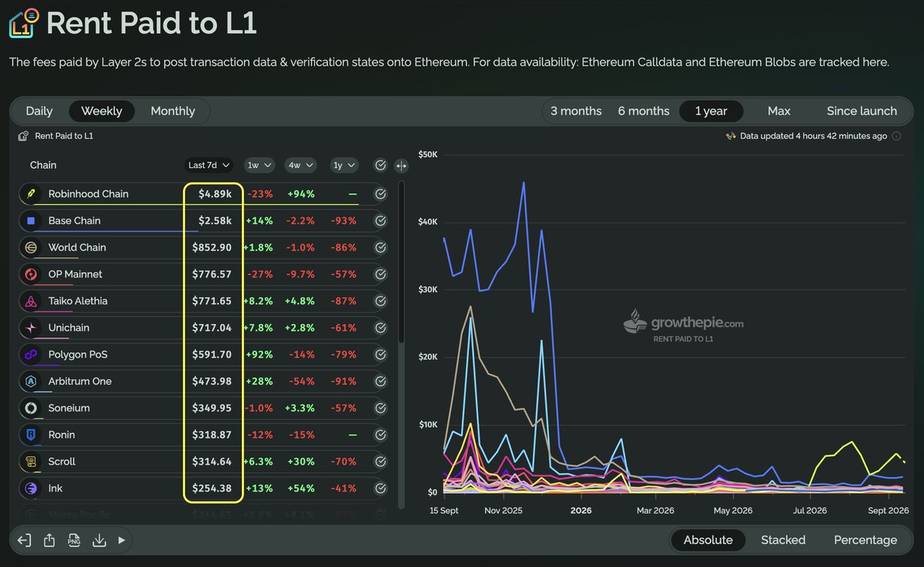
Task: Click Data updated 4 hours 42 minutes ago text
Action: pos(813,136)
